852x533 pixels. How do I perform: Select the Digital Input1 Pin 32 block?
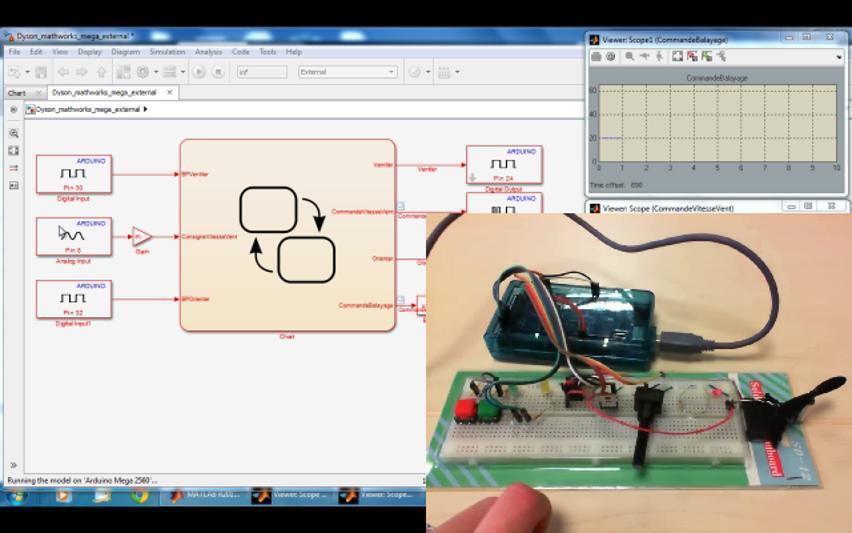point(74,299)
